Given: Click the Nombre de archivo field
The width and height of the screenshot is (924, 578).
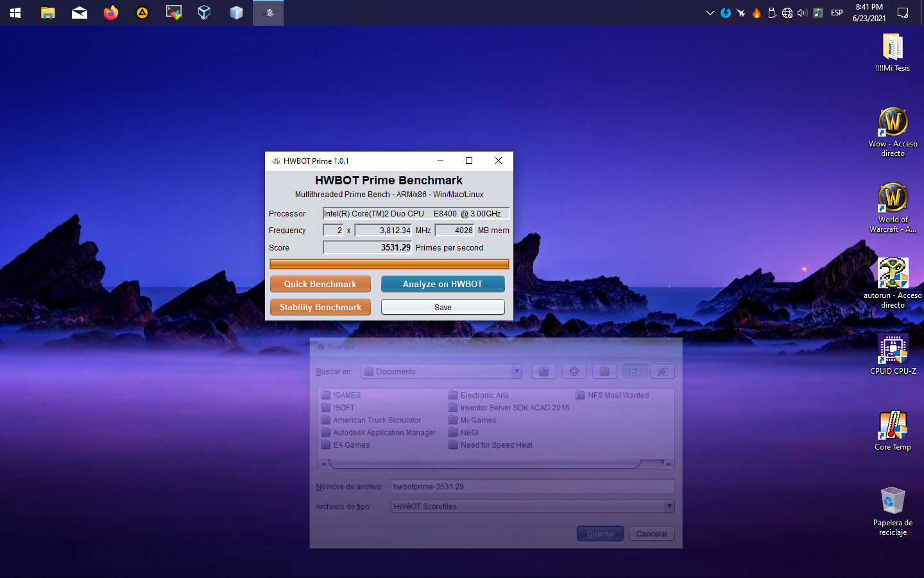Looking at the screenshot, I should 533,486.
